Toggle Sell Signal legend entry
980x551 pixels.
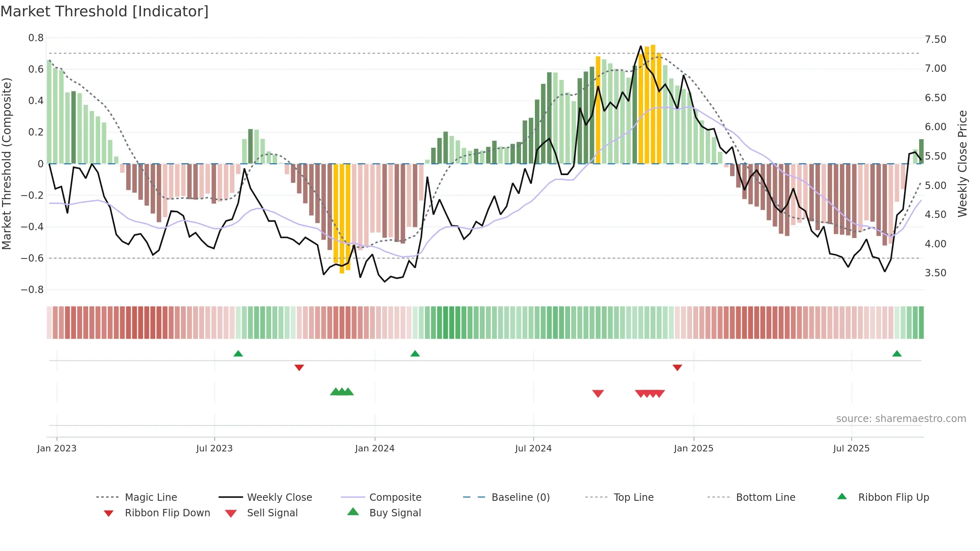pos(261,513)
